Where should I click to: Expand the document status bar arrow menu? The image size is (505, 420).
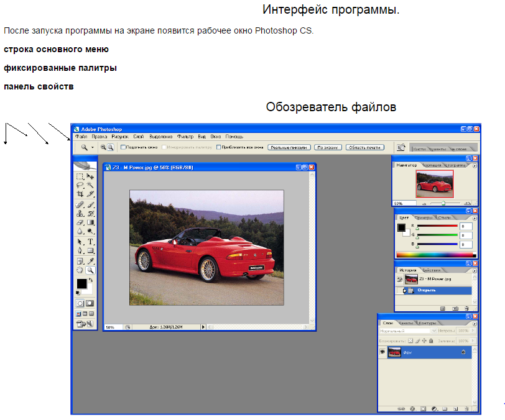pos(203,326)
